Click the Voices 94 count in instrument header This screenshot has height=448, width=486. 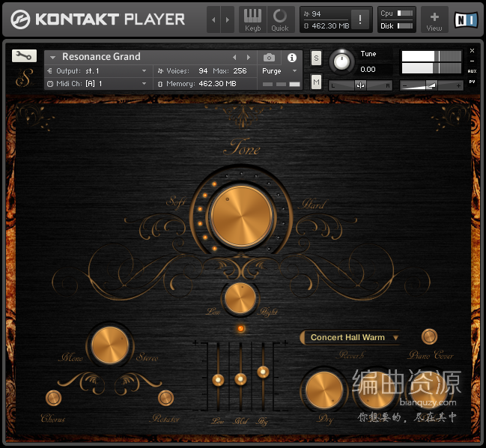(203, 71)
